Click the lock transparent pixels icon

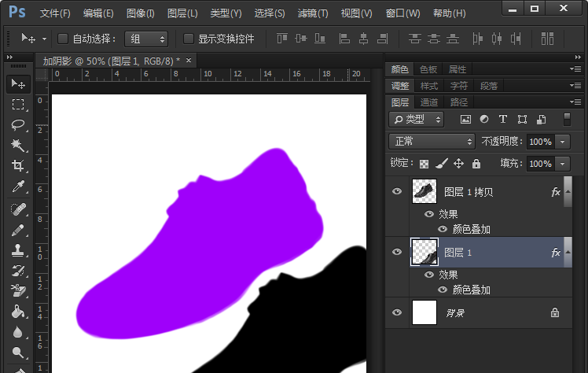click(424, 164)
